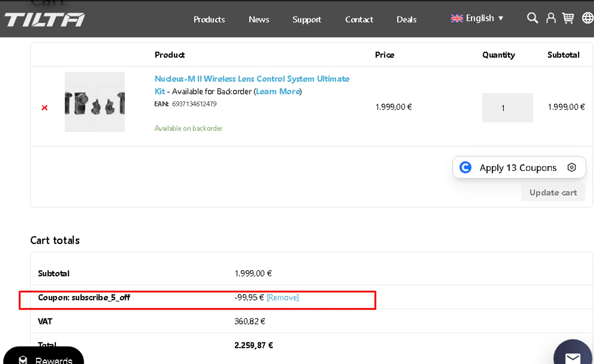Click the 'Cart totals' heading
This screenshot has width=594, height=364.
click(x=55, y=240)
